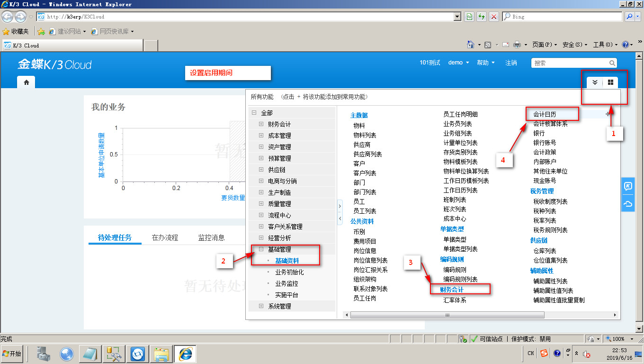This screenshot has height=364, width=644.
Task: Open the 建议网站 favorites link
Action: 67,31
